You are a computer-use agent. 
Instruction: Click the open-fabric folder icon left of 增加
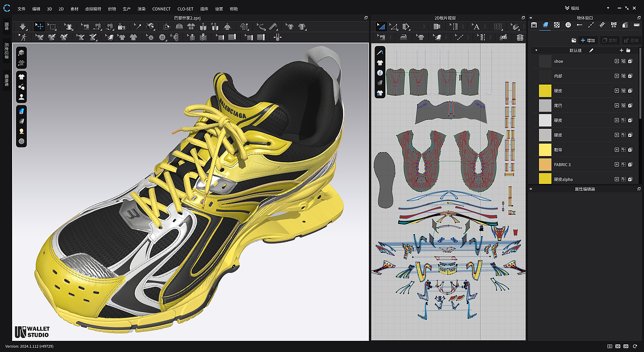(574, 40)
